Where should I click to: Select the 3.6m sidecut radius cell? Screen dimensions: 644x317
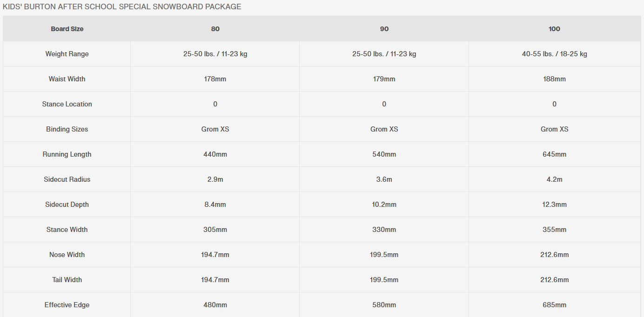pos(384,179)
